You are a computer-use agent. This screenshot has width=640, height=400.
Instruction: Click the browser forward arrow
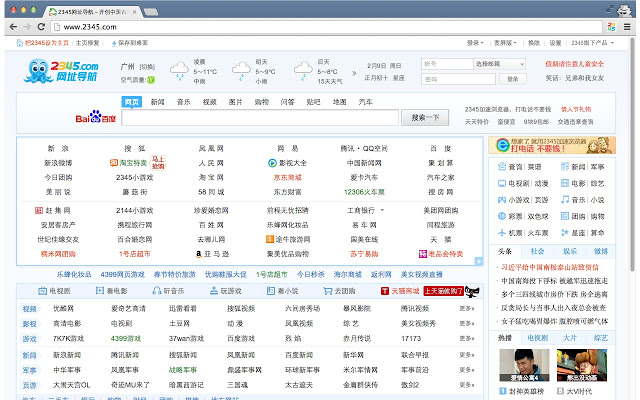(x=27, y=27)
